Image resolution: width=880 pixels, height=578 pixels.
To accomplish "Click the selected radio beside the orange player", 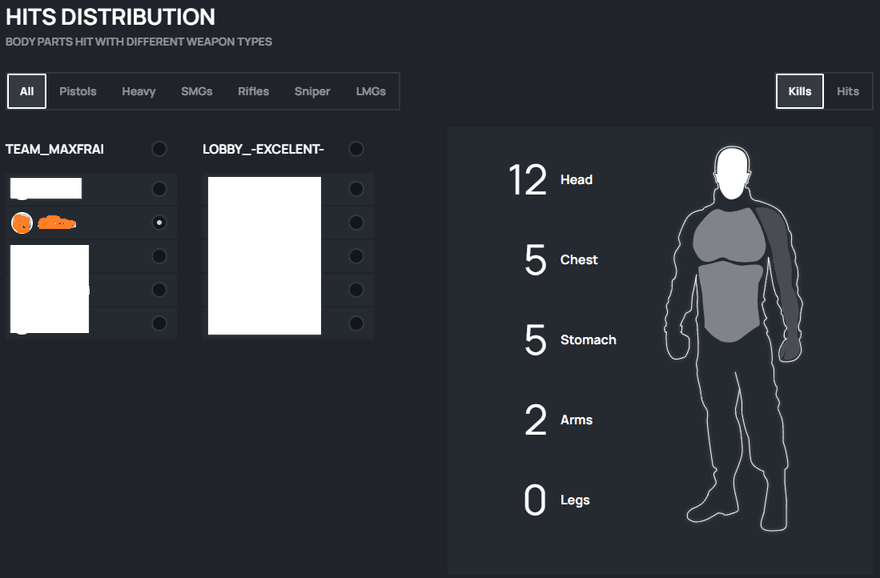I will tap(159, 223).
